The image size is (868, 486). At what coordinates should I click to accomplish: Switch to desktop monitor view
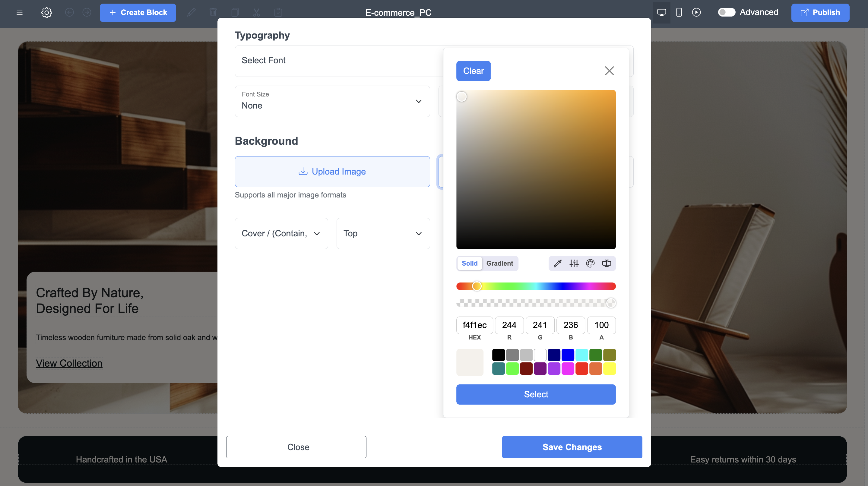tap(661, 12)
